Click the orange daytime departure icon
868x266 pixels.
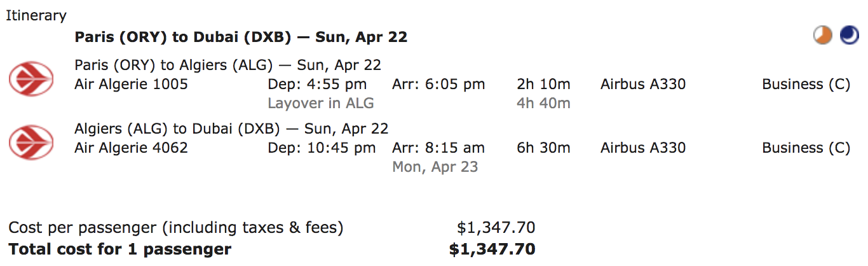(823, 36)
